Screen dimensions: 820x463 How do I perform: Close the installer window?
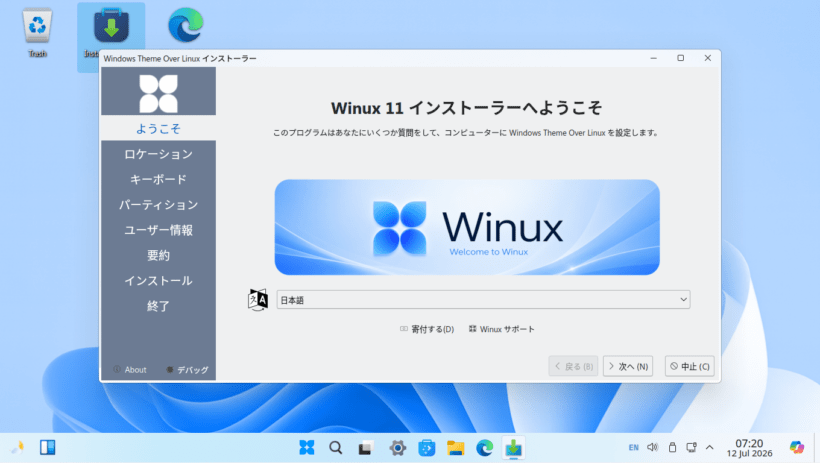point(708,58)
